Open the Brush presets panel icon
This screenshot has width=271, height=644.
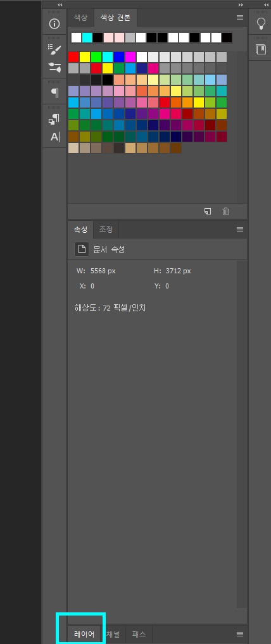[x=54, y=49]
